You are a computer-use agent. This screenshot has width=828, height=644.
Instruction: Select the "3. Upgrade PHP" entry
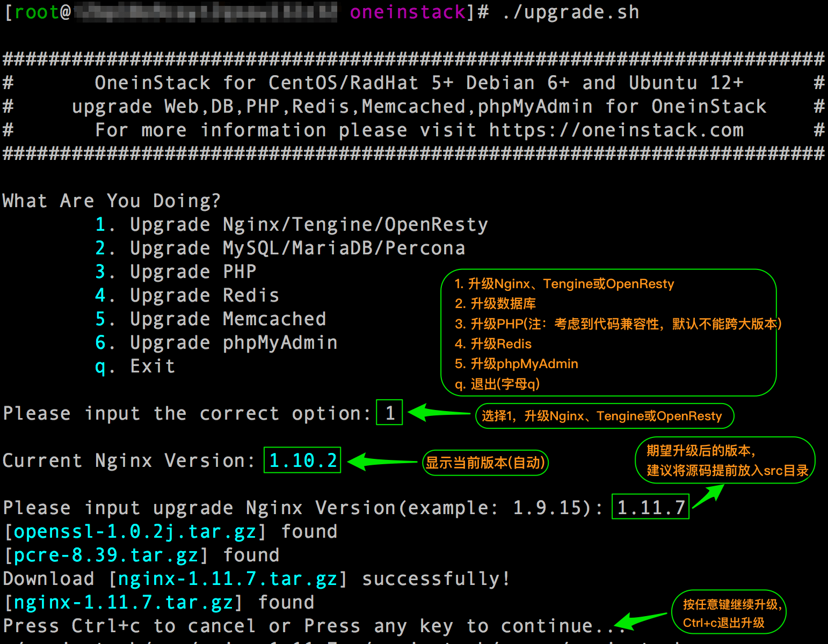tap(175, 272)
